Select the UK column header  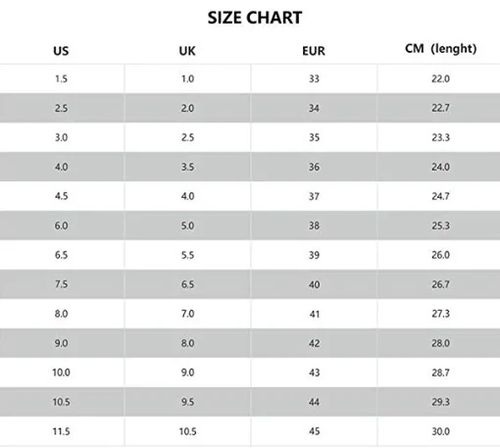[187, 51]
